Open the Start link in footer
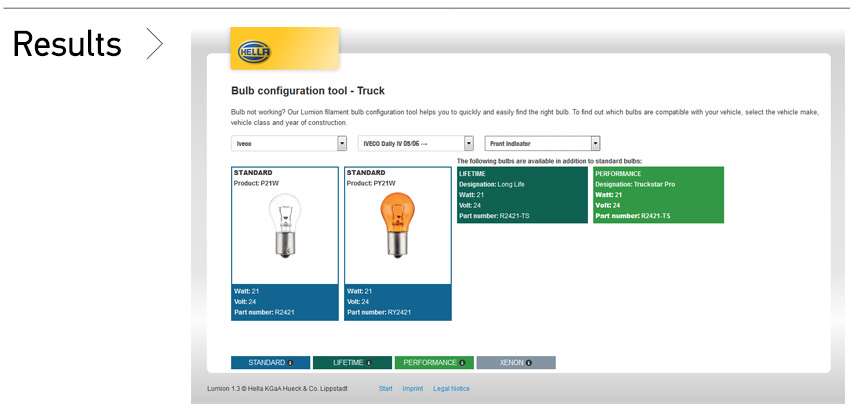 pyautogui.click(x=386, y=389)
